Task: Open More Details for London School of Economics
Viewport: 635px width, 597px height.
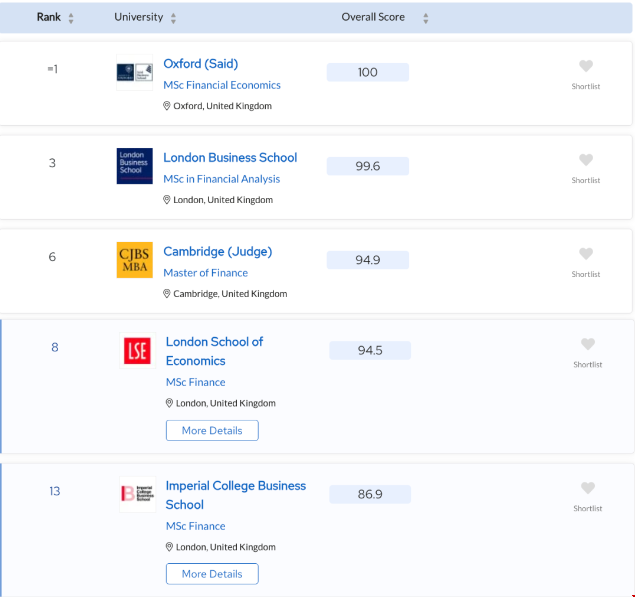Action: (x=212, y=430)
